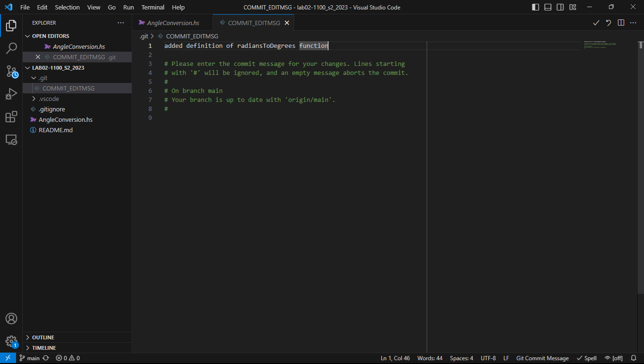Select AngleConversion.hs in Open Editors

[77, 46]
